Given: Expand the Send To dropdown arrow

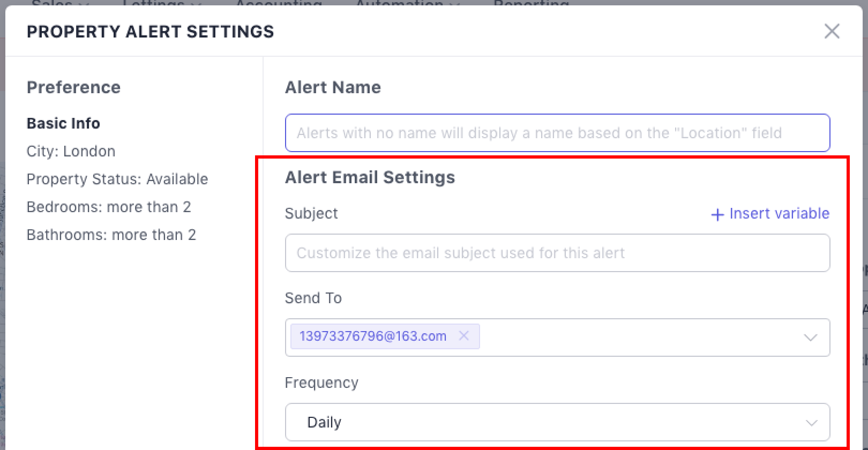Looking at the screenshot, I should click(x=810, y=337).
